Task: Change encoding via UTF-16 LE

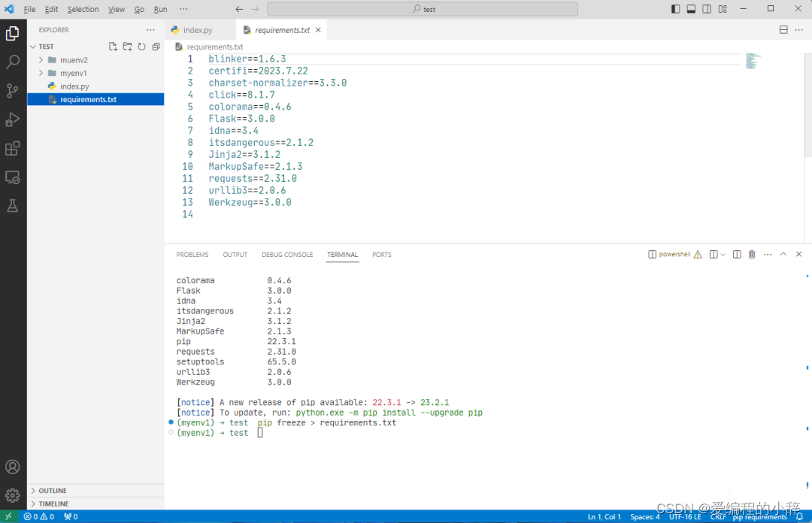Action: click(685, 517)
